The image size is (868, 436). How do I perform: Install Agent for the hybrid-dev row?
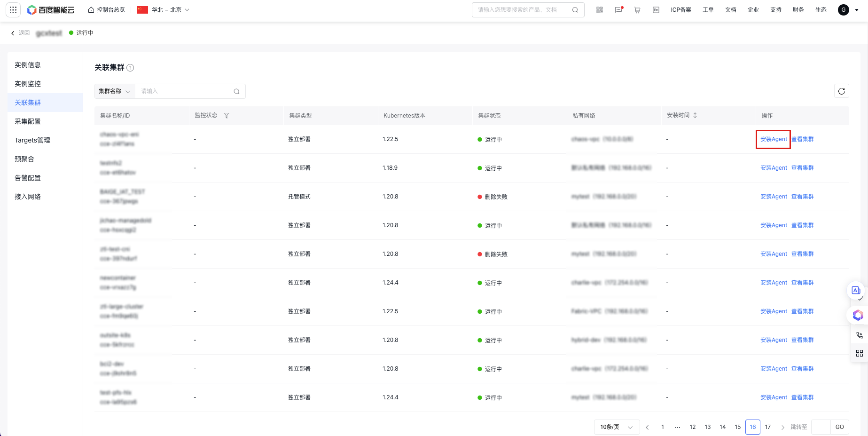point(774,340)
